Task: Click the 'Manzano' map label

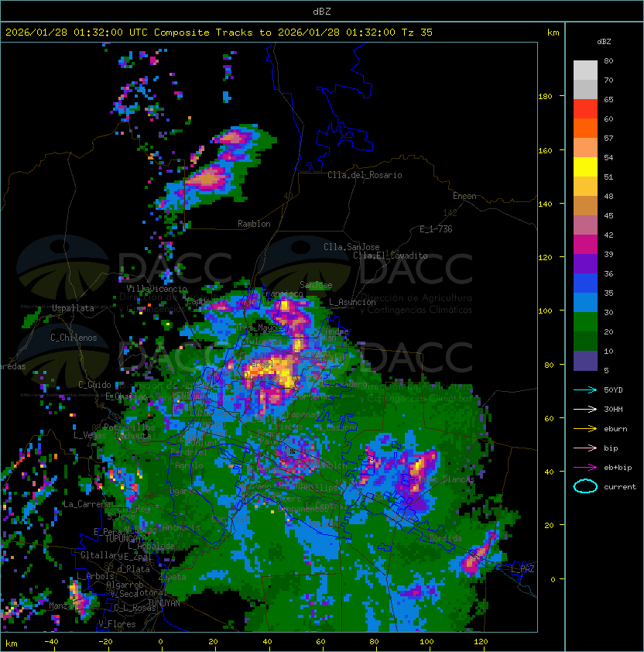Action: (65, 606)
